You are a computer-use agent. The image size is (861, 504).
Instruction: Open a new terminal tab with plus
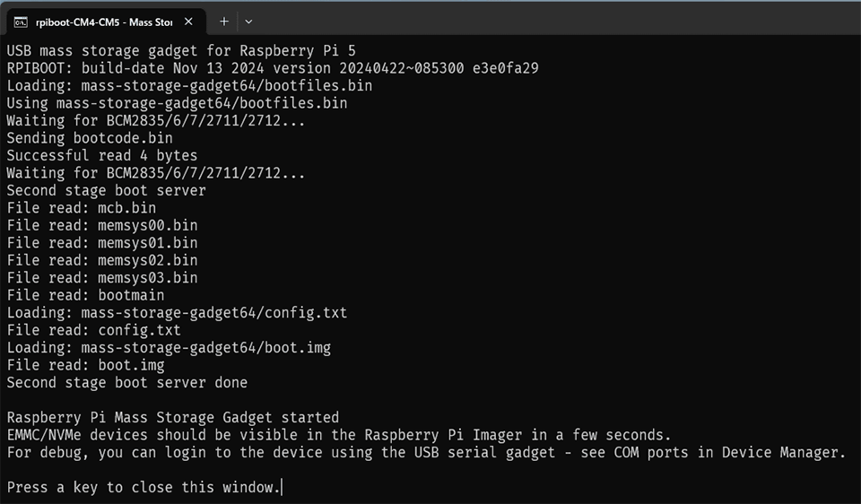click(224, 22)
